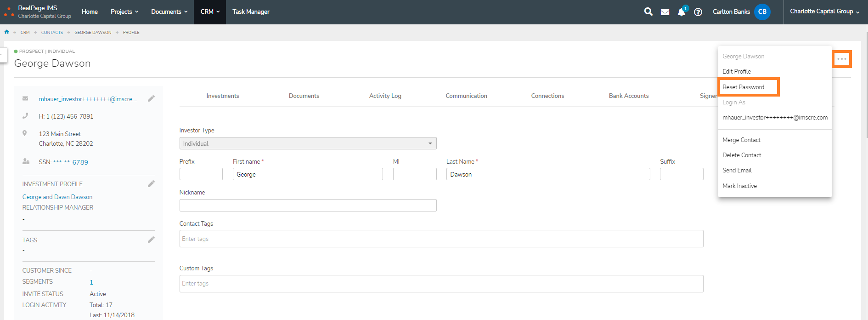Image resolution: width=868 pixels, height=320 pixels.
Task: Open the mail envelope icon in header
Action: (x=665, y=12)
